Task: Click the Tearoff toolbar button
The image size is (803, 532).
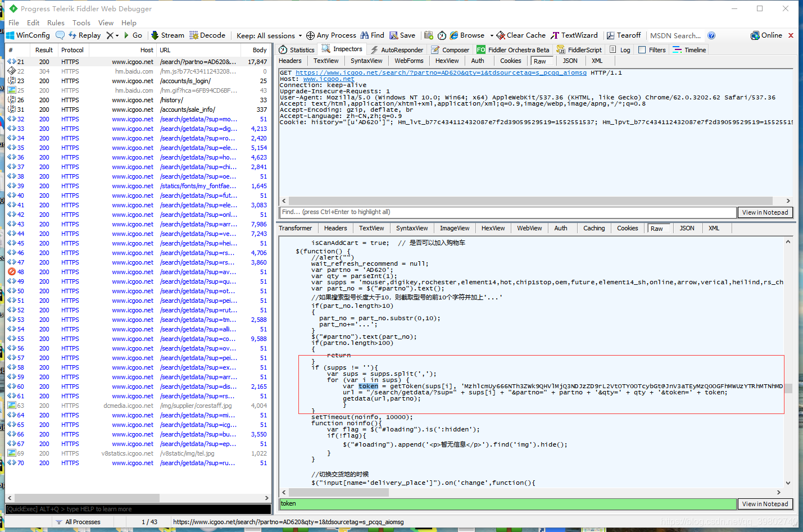Action: 624,35
